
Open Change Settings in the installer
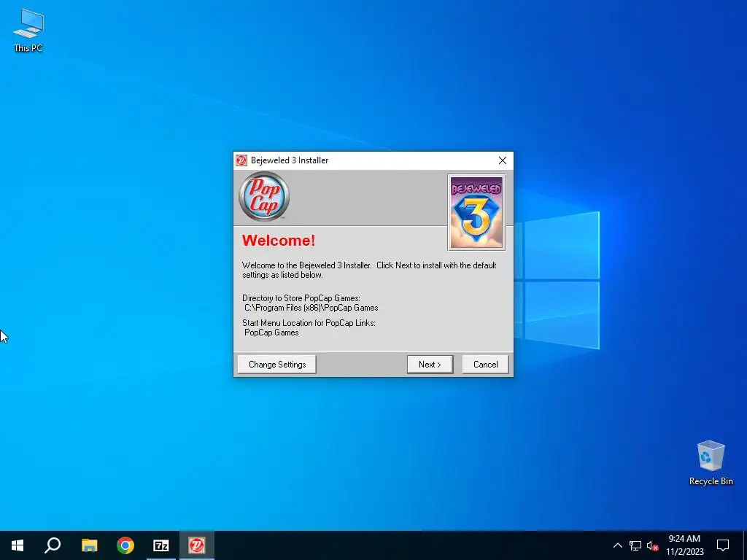(x=276, y=365)
